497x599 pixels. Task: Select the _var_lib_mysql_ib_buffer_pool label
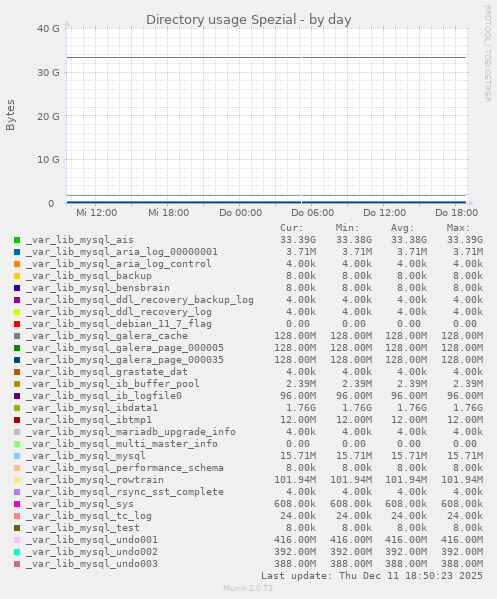(113, 384)
